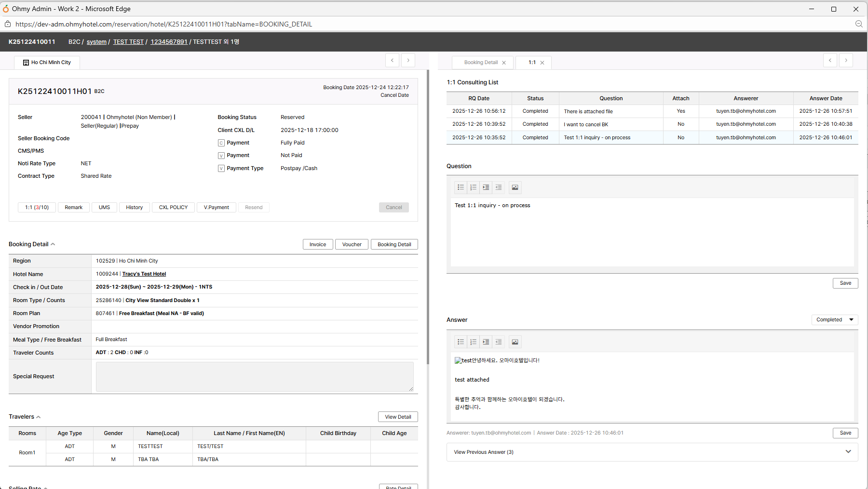Toggle the V Payment Not Paid checkbox
The image size is (868, 489).
coord(221,156)
